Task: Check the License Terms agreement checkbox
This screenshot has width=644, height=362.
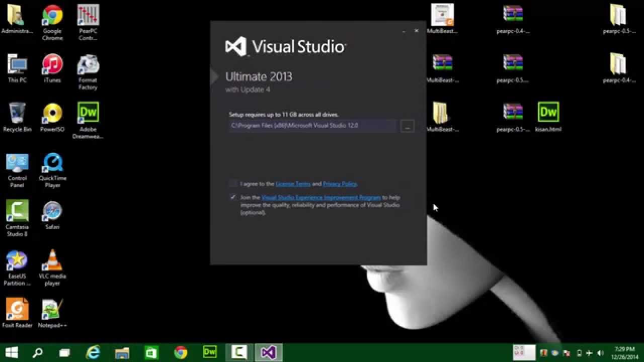Action: coord(232,184)
